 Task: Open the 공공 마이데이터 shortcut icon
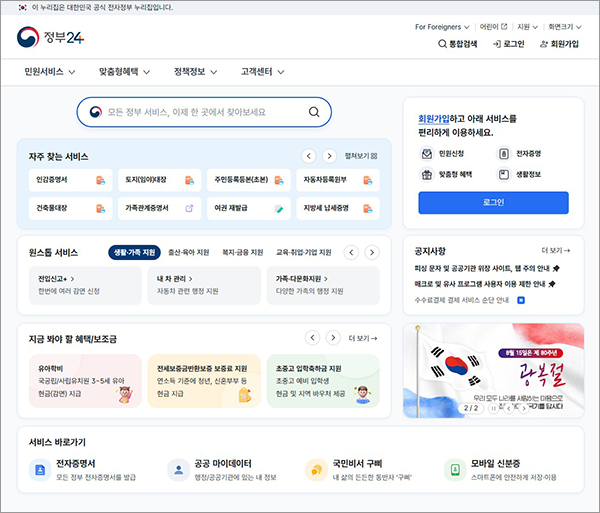coord(178,470)
